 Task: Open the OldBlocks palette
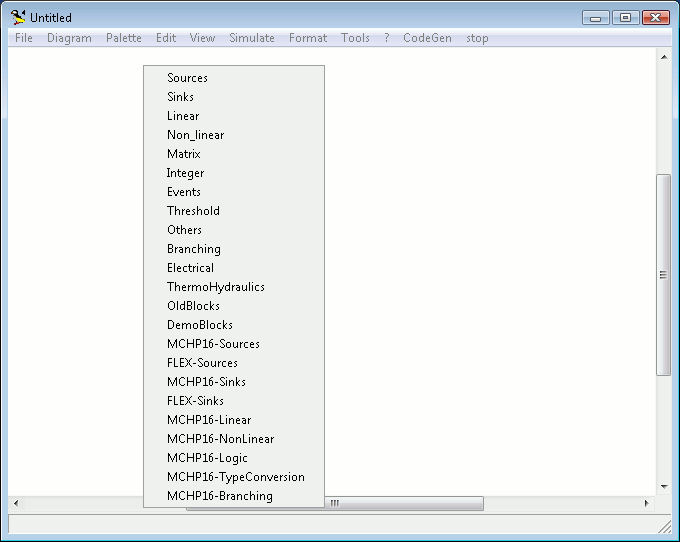[234, 306]
